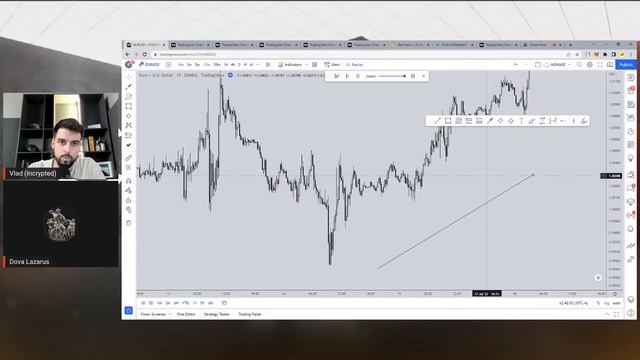Maximize the bottom panel icon
640x360 pixels.
(616, 314)
